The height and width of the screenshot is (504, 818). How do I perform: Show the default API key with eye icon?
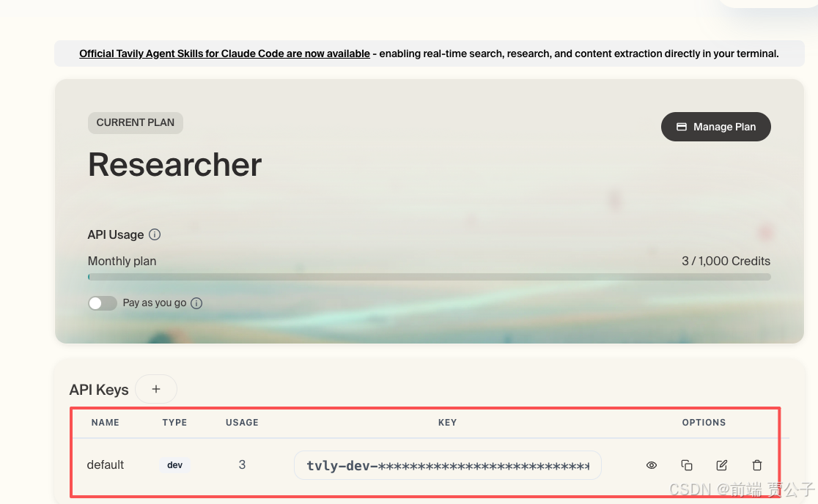[651, 465]
